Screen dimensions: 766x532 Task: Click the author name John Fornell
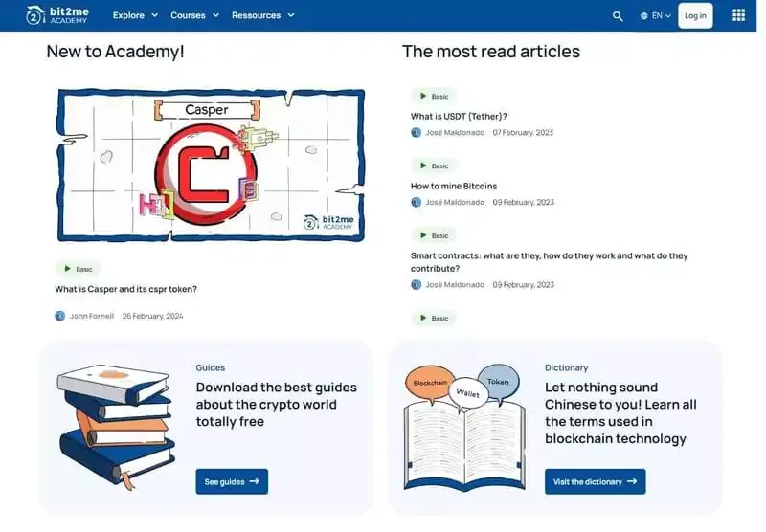92,316
